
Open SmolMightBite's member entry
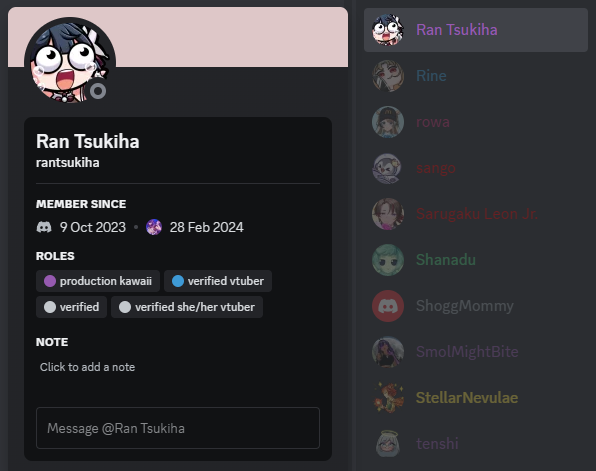pyautogui.click(x=476, y=352)
